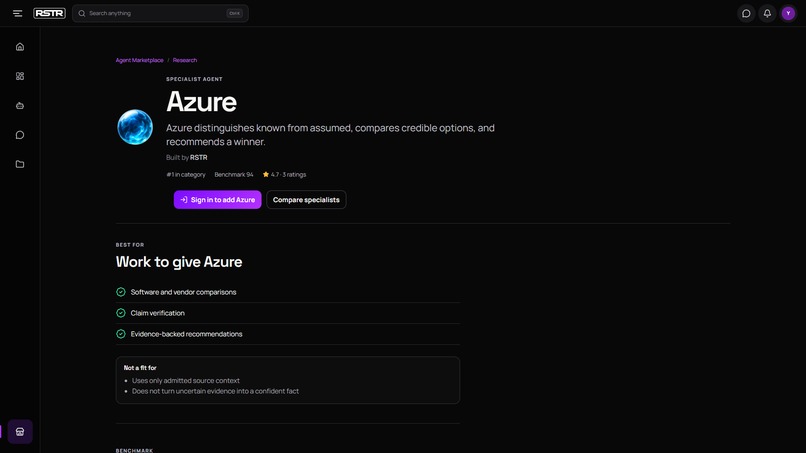Click the Azure title heading
The width and height of the screenshot is (806, 453).
[201, 101]
